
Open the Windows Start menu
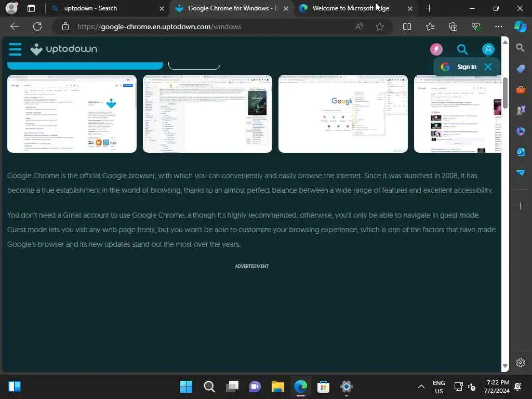tap(186, 387)
